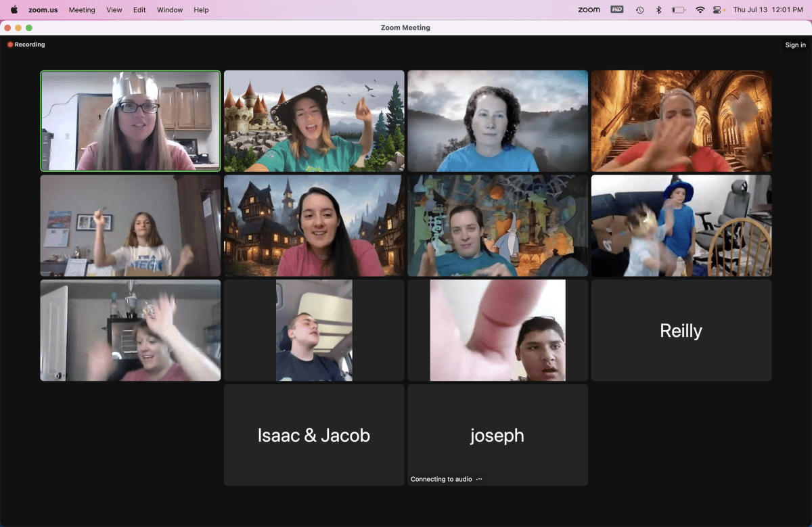Check the battery status icon

click(x=678, y=10)
